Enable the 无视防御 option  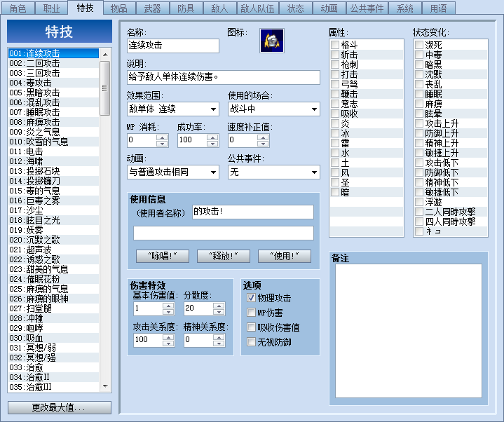tap(251, 342)
